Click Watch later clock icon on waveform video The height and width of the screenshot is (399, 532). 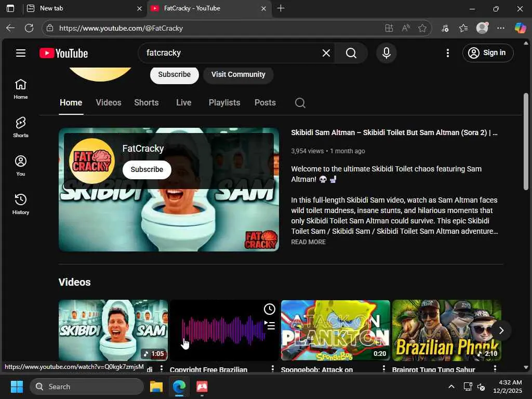click(x=270, y=309)
